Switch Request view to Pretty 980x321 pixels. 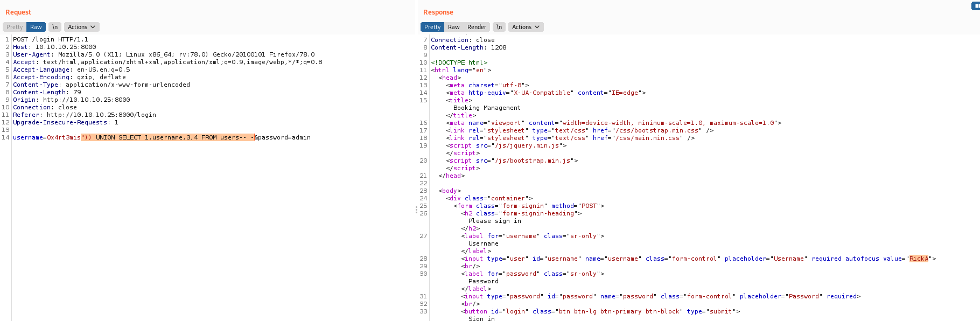15,27
